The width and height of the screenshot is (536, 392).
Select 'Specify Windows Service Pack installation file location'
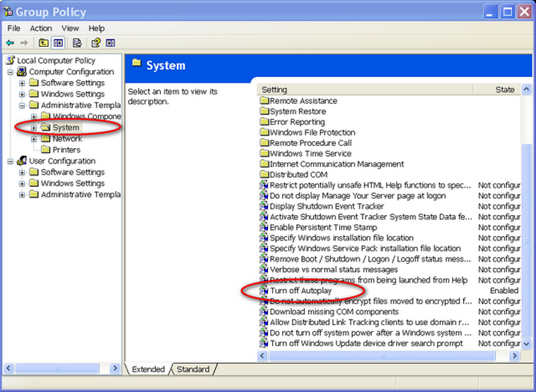tap(365, 249)
